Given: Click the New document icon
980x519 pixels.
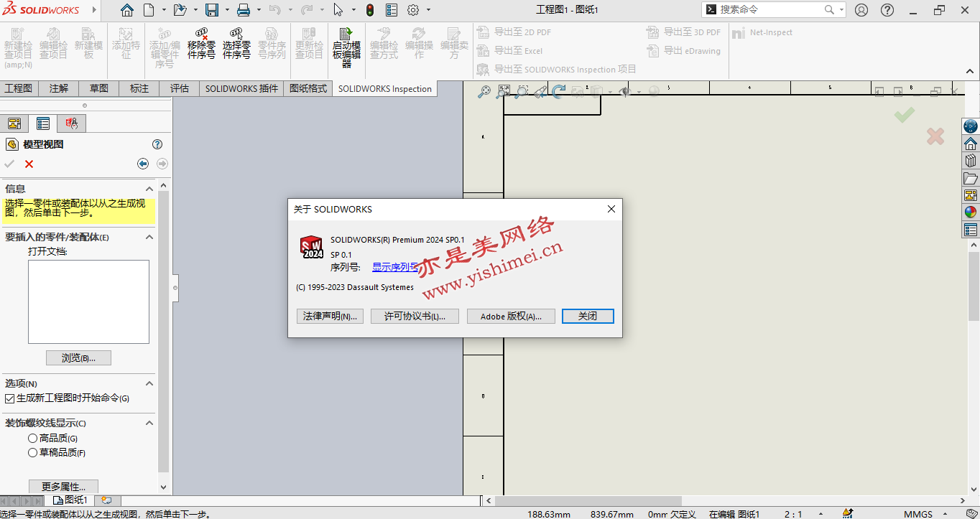Looking at the screenshot, I should click(x=149, y=10).
